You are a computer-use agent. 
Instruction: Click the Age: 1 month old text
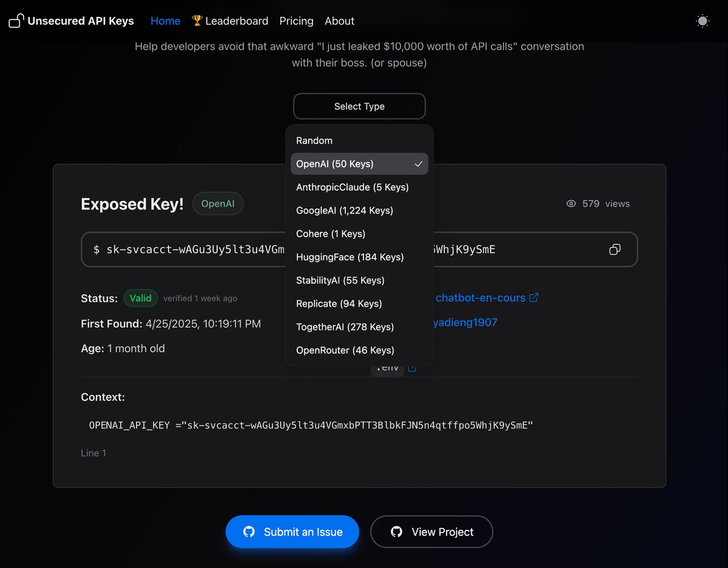click(x=123, y=348)
